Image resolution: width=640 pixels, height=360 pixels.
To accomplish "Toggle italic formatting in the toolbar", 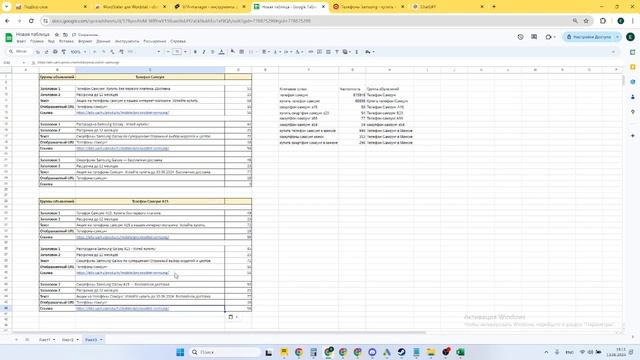I will 204,52.
